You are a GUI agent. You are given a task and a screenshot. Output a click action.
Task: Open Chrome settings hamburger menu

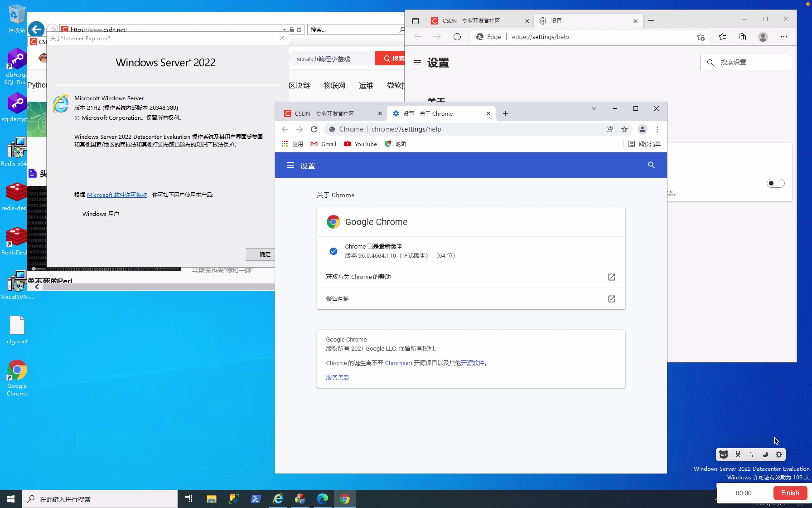(x=290, y=165)
